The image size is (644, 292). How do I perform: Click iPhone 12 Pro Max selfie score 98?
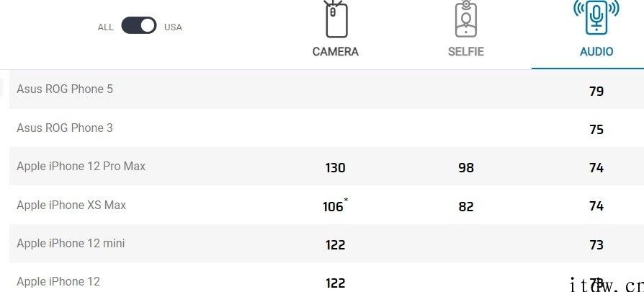pos(466,168)
